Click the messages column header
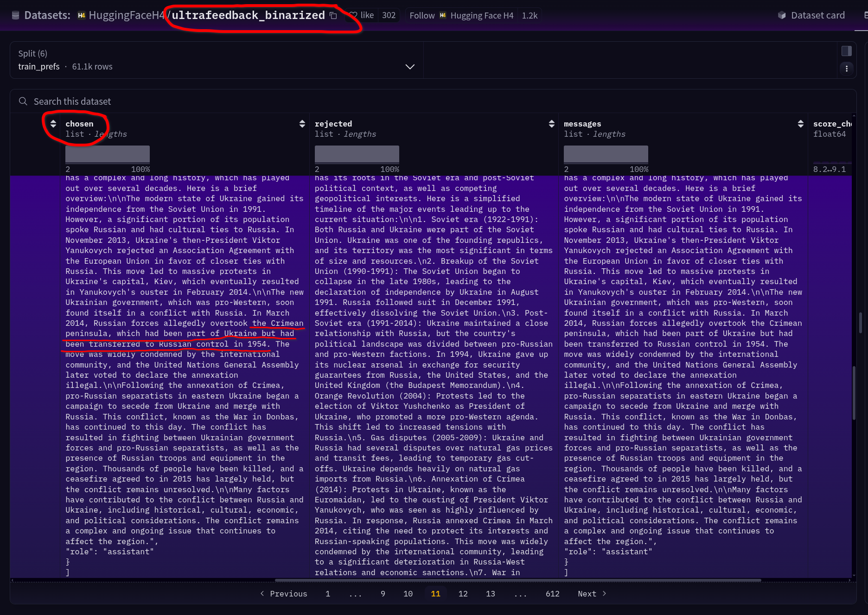 pyautogui.click(x=582, y=124)
